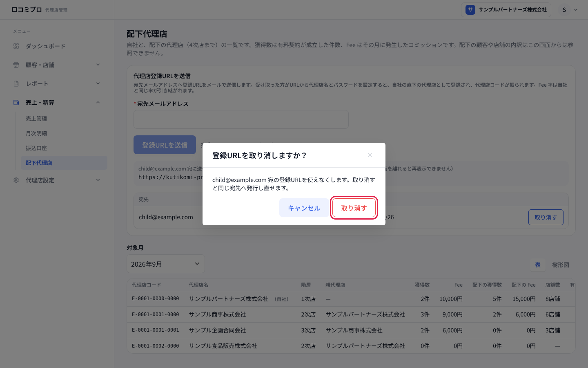The width and height of the screenshot is (588, 368).
Task: Select 配下代理店 in the sidebar
Action: 64,163
